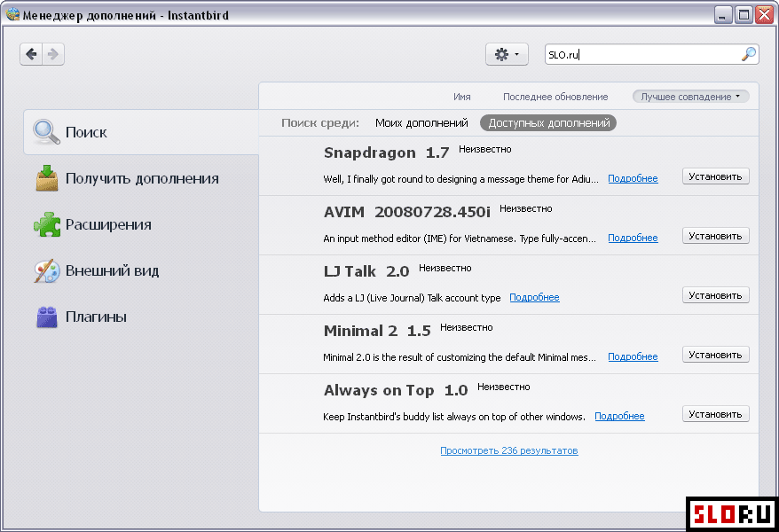
Task: Sort by Последнее обновление
Action: pos(555,97)
